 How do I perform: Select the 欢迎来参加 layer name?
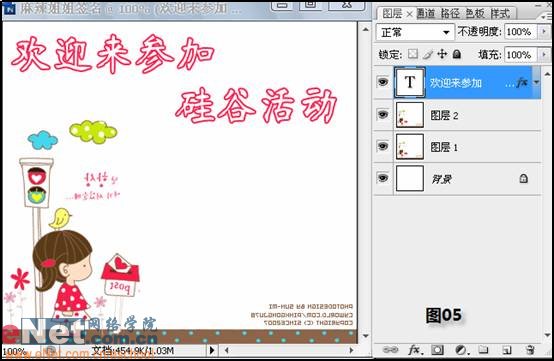click(x=456, y=83)
